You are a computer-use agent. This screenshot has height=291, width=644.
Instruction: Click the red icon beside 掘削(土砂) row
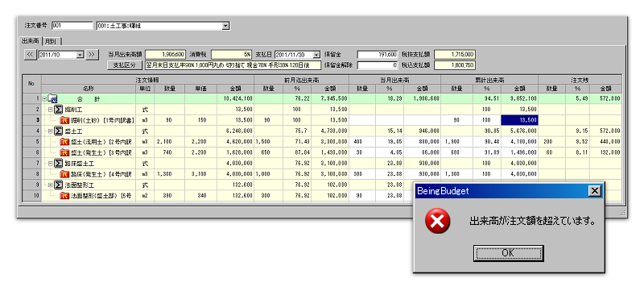(x=65, y=120)
